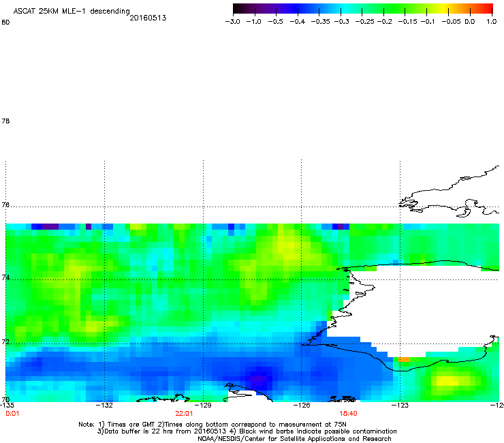
Task: Click the note 'Data buffer is 22 hrs from 20160513'
Action: [165, 431]
